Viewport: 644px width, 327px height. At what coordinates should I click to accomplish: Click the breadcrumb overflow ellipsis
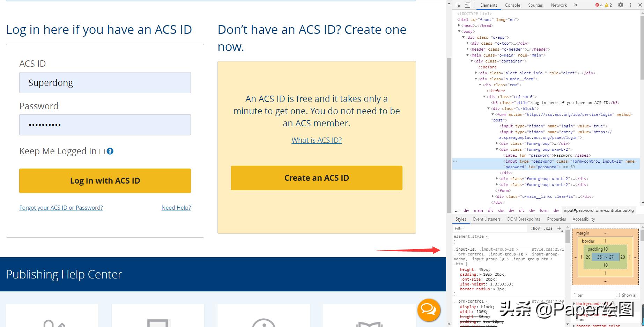pos(457,210)
